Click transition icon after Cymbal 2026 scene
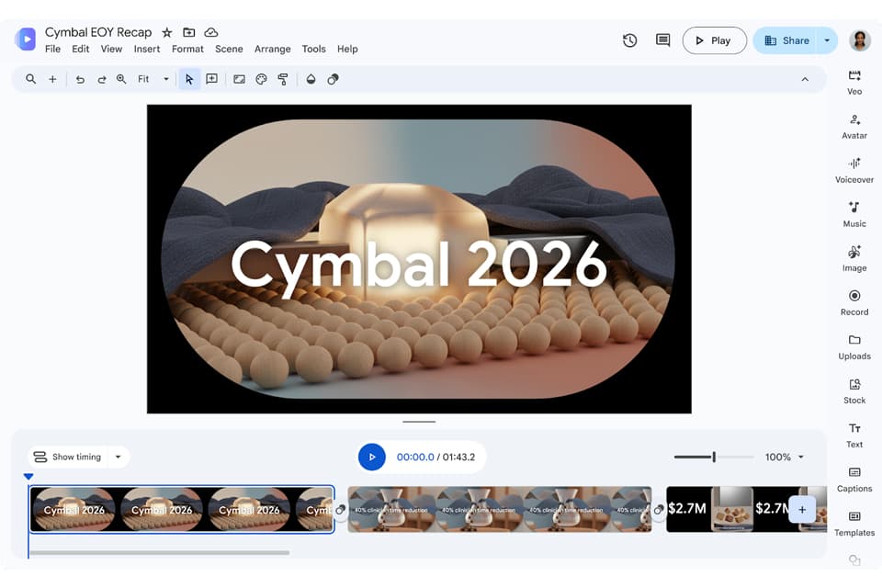Image resolution: width=882 pixels, height=588 pixels. [340, 510]
